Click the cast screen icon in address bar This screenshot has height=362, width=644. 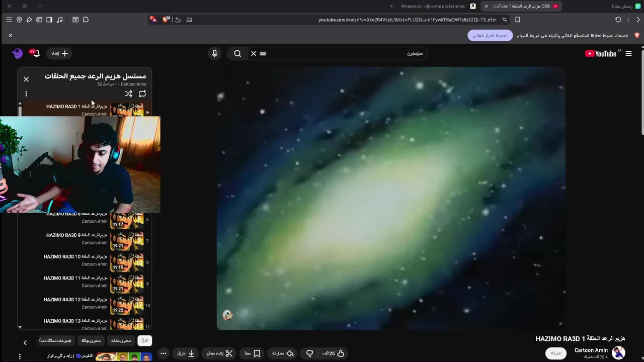point(189,20)
